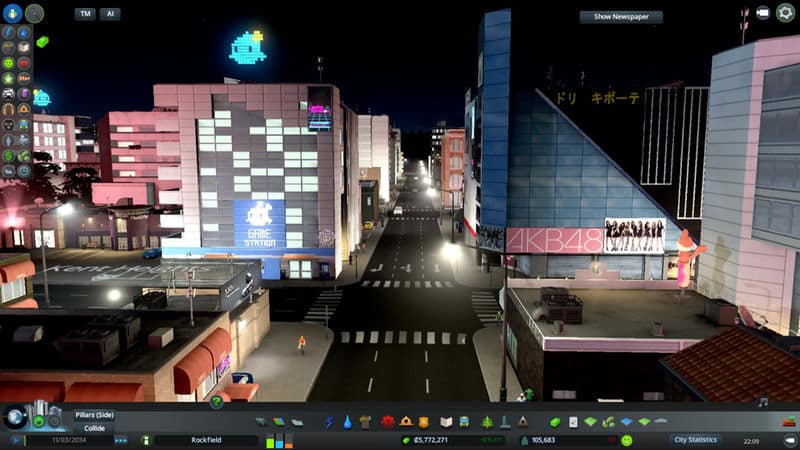Toggle the Collide option
This screenshot has width=800, height=450.
(95, 428)
